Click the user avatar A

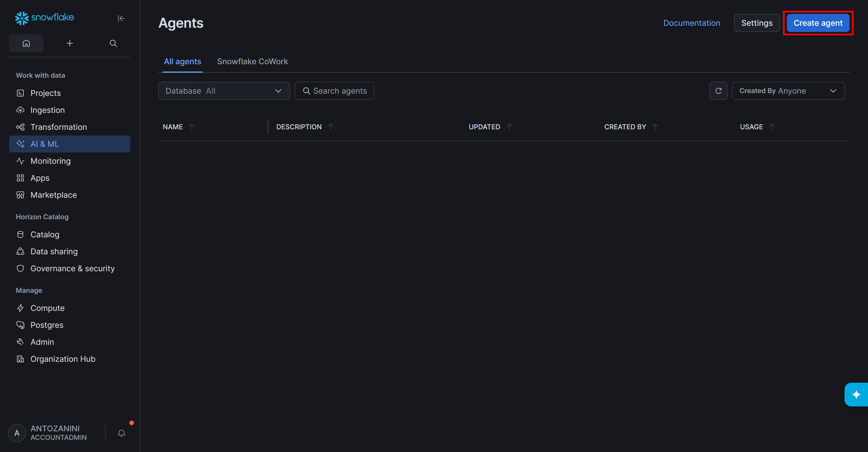(17, 433)
